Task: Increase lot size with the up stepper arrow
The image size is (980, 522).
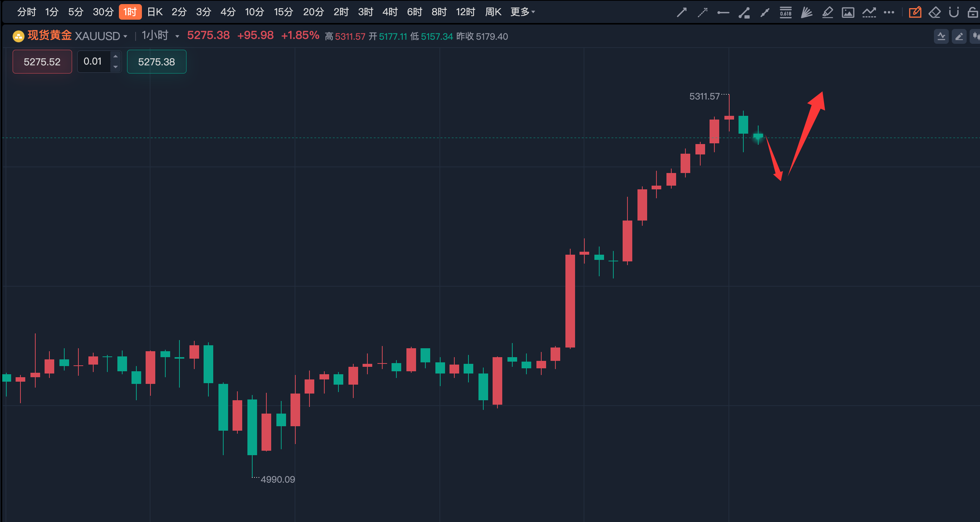Action: (116, 56)
